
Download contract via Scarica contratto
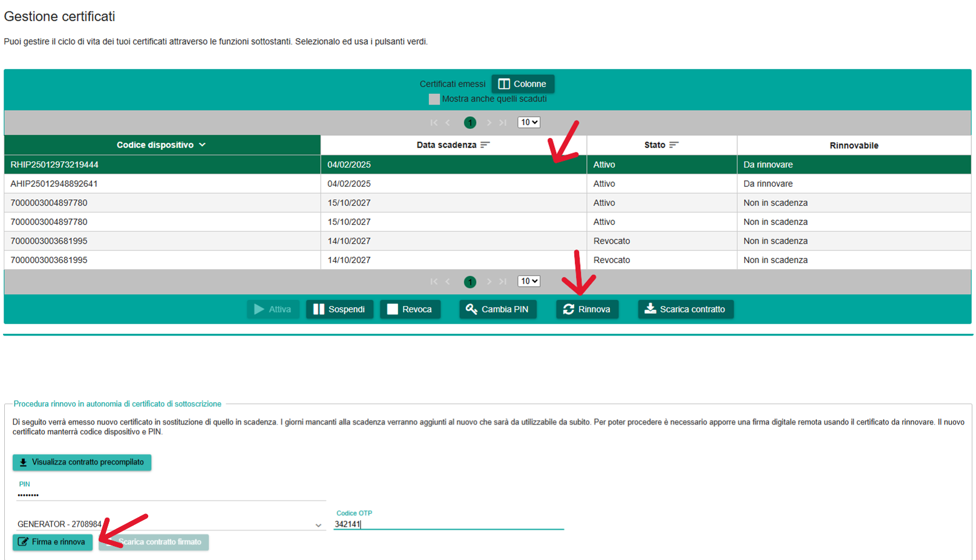[686, 310]
